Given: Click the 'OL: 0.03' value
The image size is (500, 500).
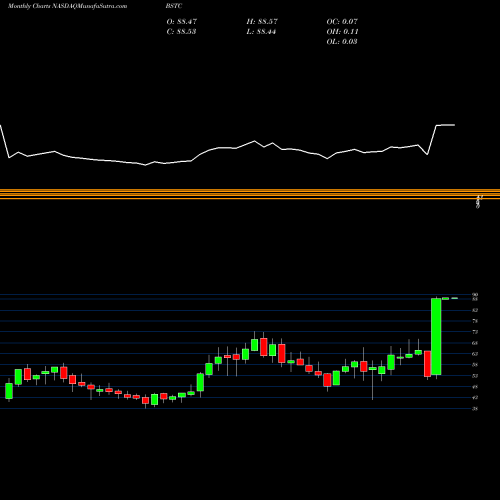Looking at the screenshot, I should [x=342, y=42].
